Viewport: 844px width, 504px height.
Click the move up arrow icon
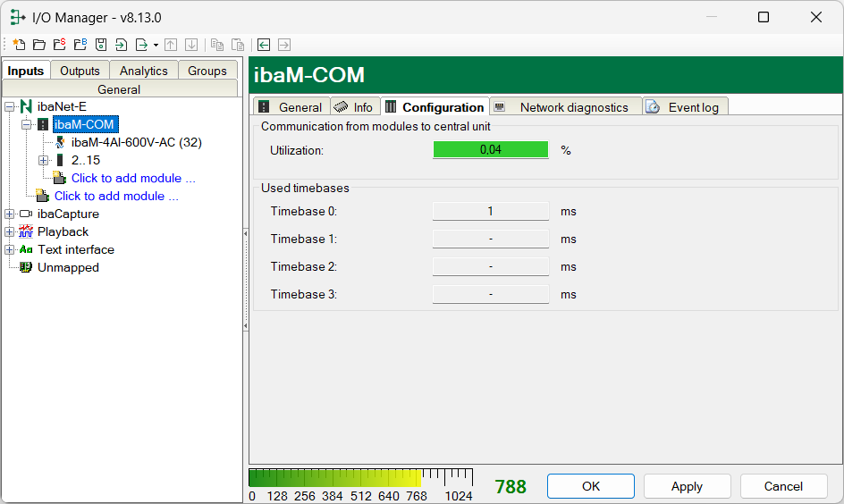171,45
